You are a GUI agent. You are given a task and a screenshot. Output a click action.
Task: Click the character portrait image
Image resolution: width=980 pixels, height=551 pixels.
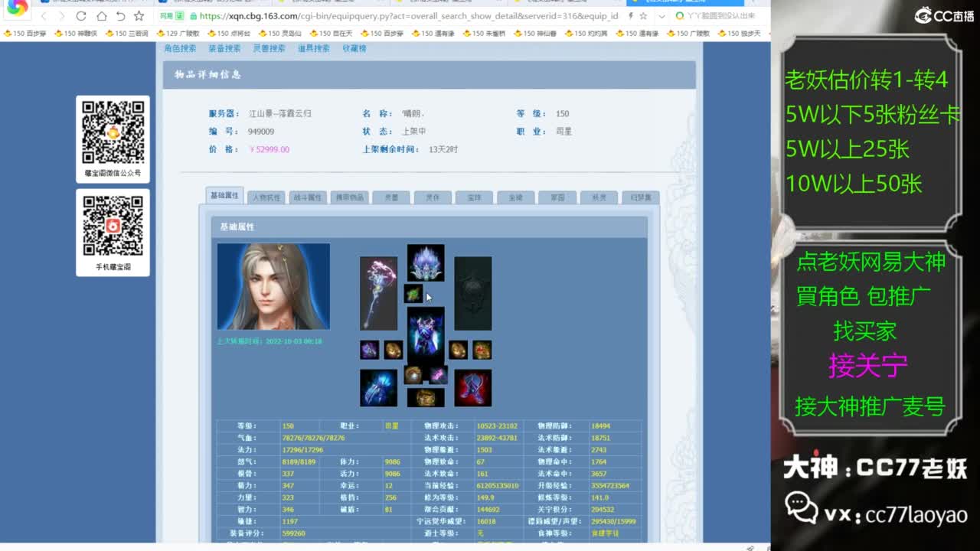[273, 286]
